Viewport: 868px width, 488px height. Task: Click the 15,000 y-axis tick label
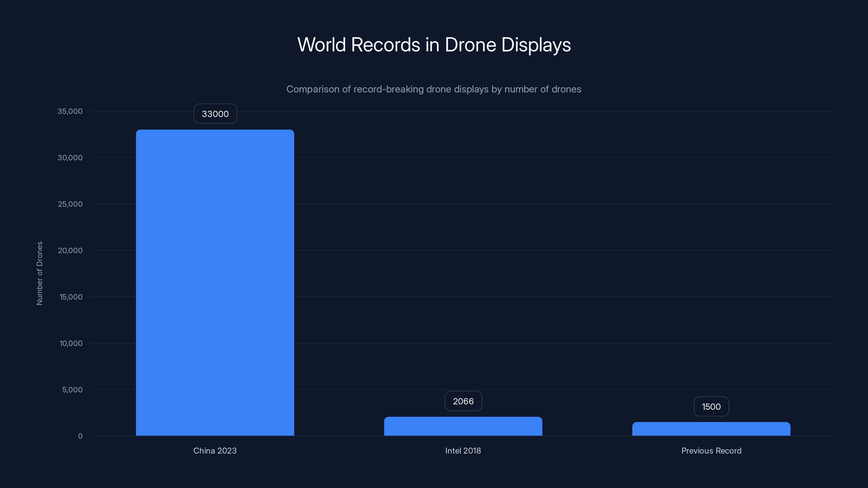coord(71,297)
